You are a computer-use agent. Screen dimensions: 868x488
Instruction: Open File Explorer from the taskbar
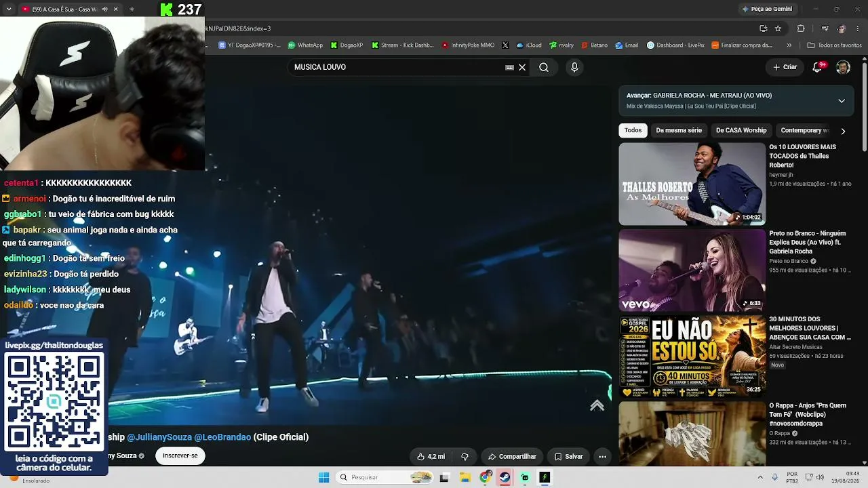465,477
